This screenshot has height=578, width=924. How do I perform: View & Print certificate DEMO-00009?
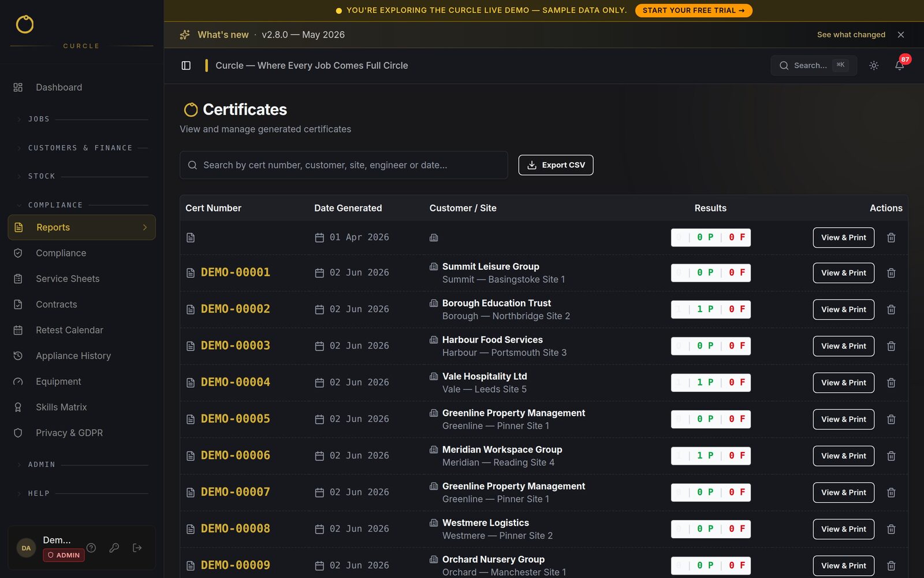(844, 566)
